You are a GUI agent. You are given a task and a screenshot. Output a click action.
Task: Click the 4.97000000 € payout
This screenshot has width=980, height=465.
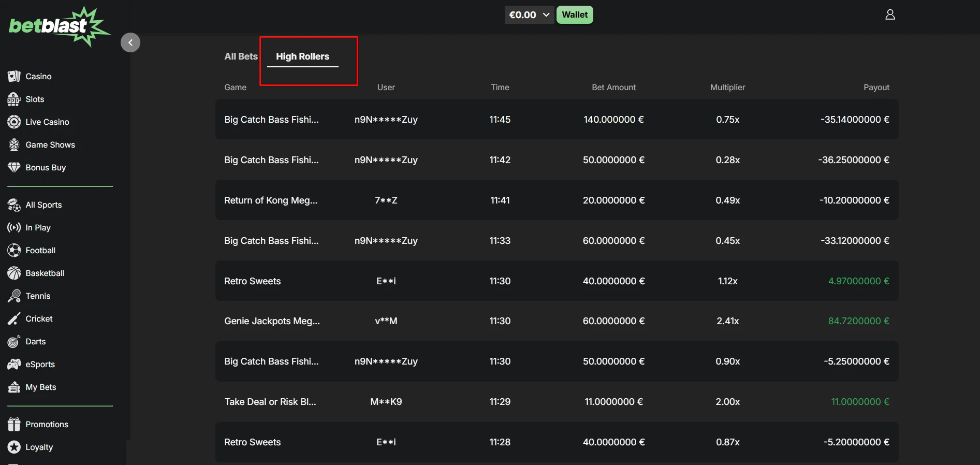tap(859, 281)
